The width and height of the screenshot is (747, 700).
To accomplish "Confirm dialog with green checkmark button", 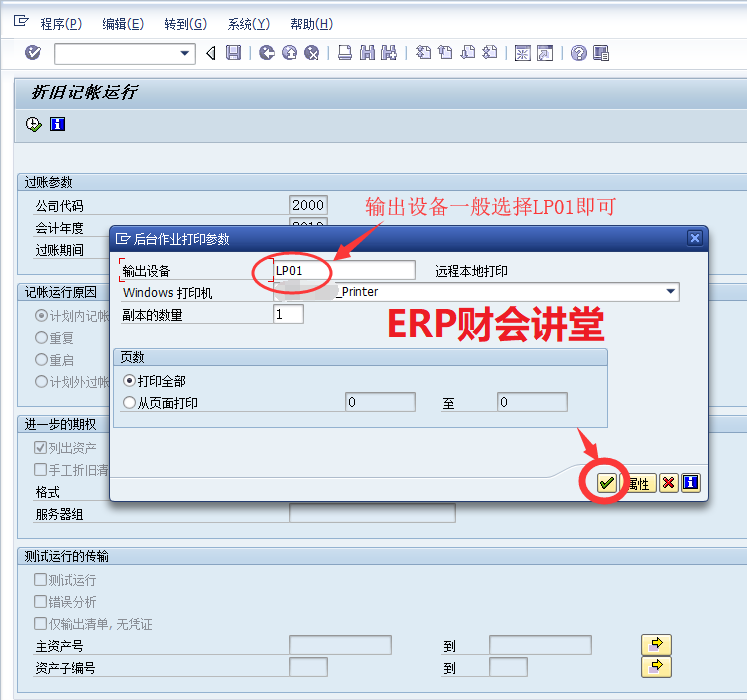I will tap(606, 483).
